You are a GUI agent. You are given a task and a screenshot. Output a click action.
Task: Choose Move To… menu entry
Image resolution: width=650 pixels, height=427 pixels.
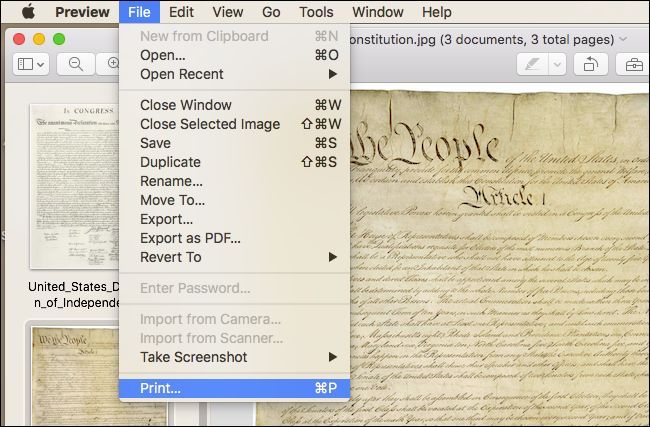(x=234, y=200)
